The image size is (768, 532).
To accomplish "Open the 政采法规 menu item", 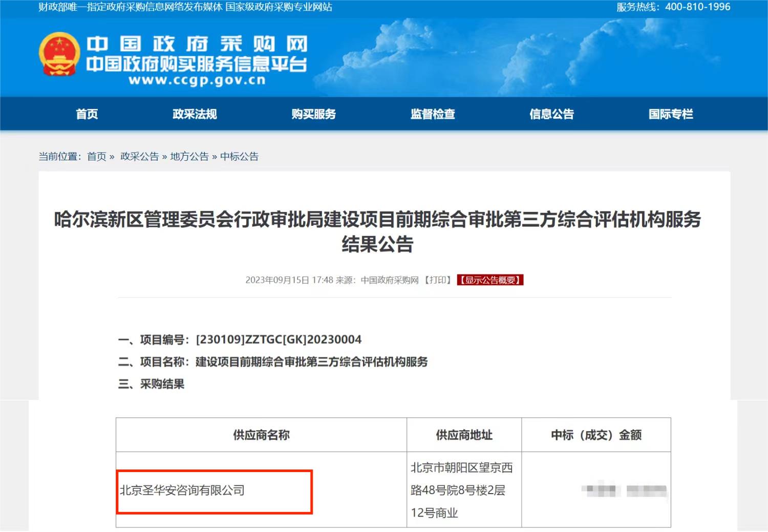I will coord(195,114).
